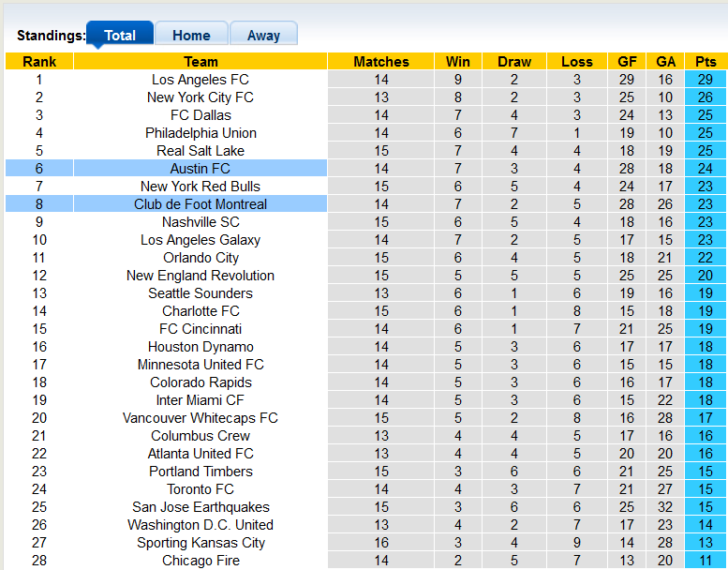Click on Philadelphia Union in standings
This screenshot has width=728, height=570.
(201, 133)
